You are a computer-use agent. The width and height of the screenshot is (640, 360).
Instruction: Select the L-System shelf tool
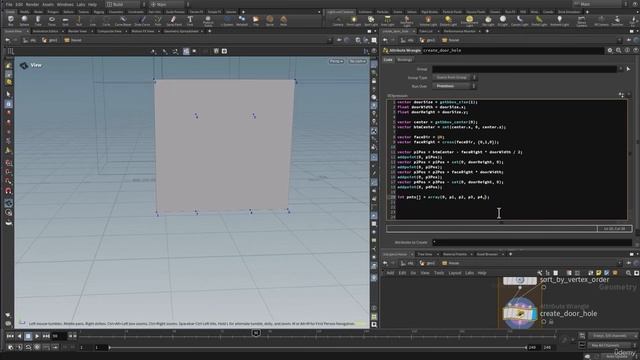[x=227, y=20]
